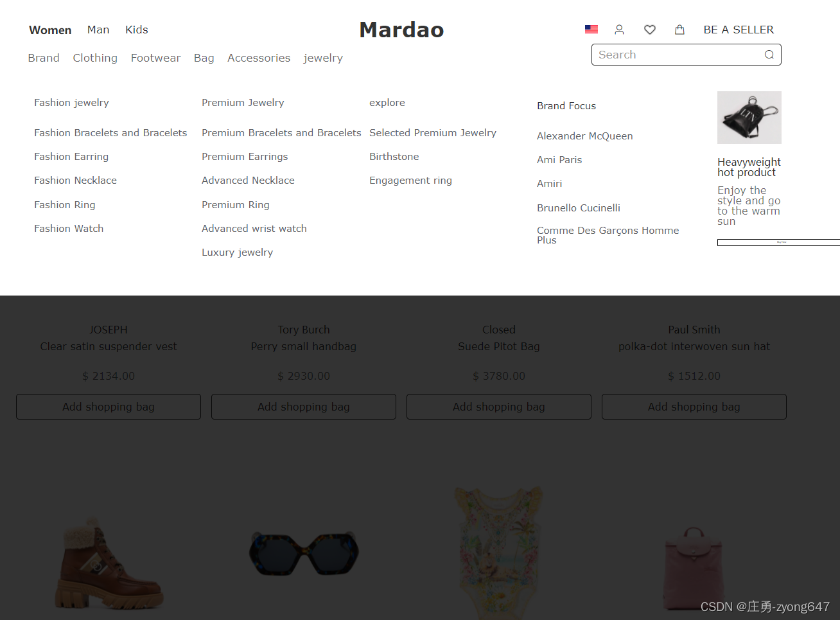
Task: Open Premium Ring link
Action: (236, 205)
